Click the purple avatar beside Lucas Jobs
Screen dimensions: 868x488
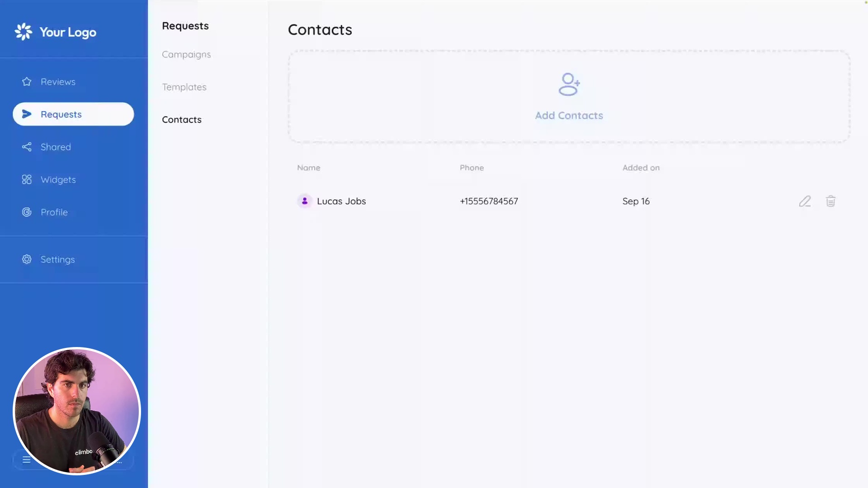[305, 201]
